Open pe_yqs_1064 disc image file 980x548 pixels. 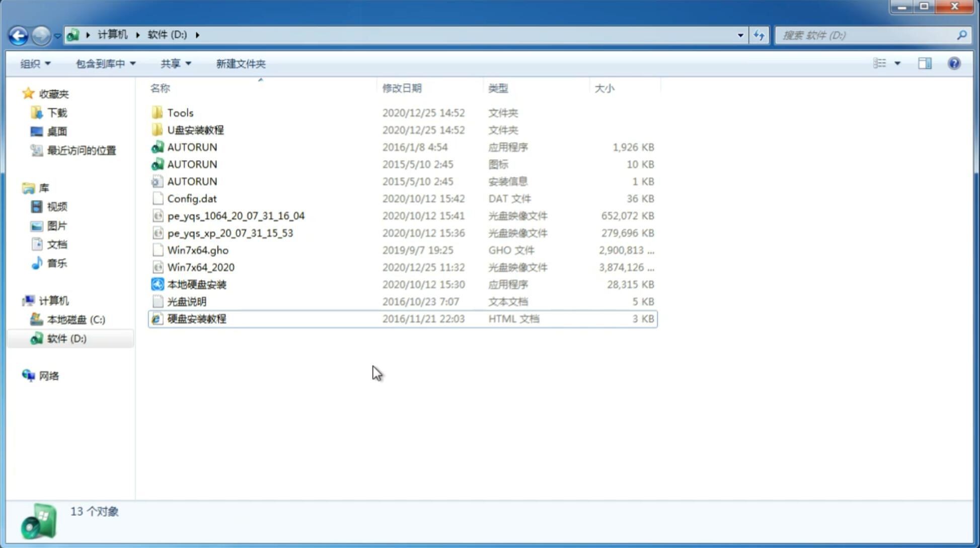pos(236,216)
